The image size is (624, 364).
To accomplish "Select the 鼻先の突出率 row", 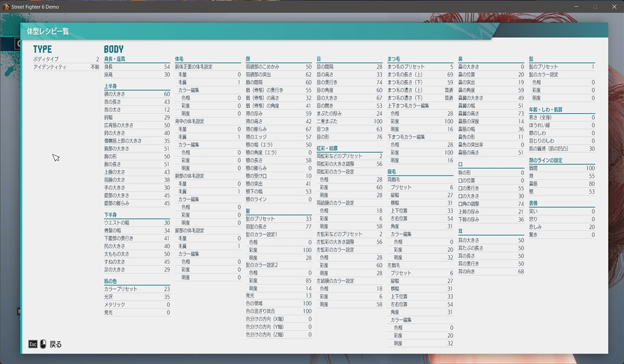I will point(491,145).
